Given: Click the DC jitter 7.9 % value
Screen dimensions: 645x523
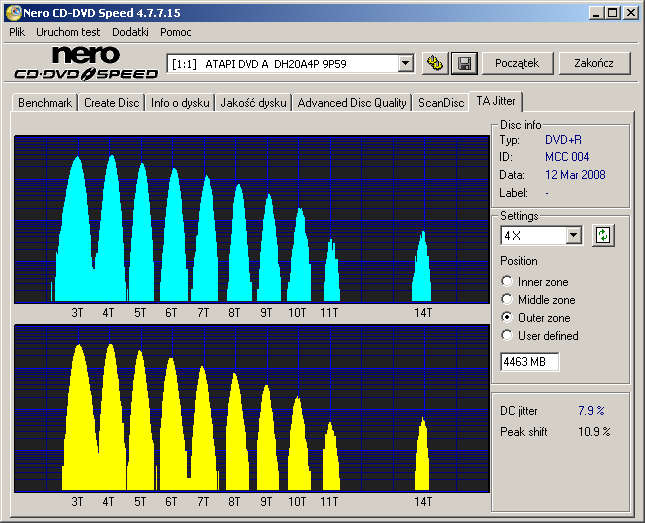Looking at the screenshot, I should (591, 411).
